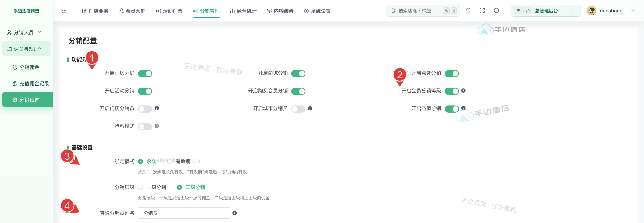The height and width of the screenshot is (223, 644).
Task: Click info icon beside 开启城市分销员
Action: pos(310,108)
